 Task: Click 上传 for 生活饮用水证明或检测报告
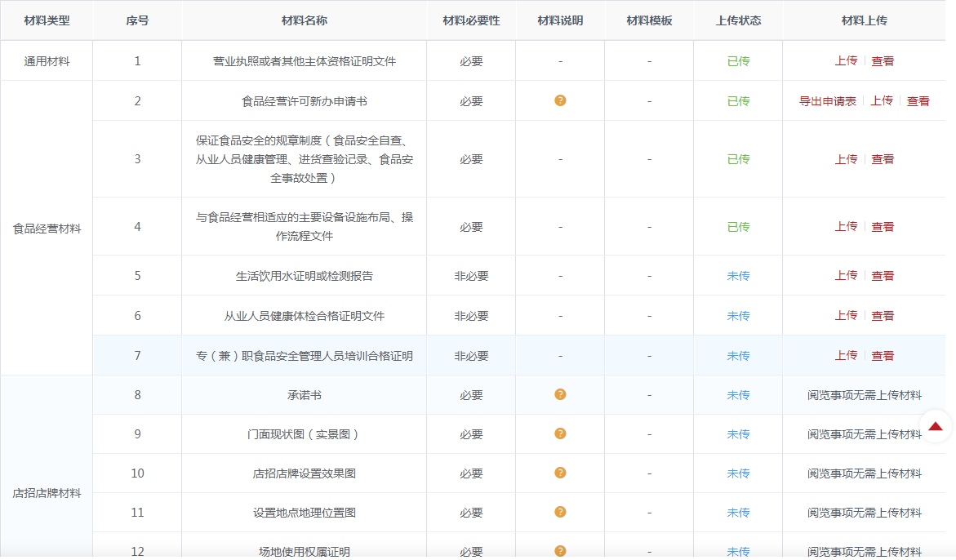[x=846, y=276]
